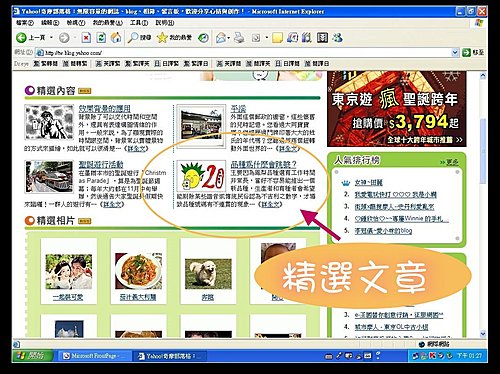Click the Dr.eye 英譯繁 button
The width and height of the screenshot is (500, 374).
108,63
